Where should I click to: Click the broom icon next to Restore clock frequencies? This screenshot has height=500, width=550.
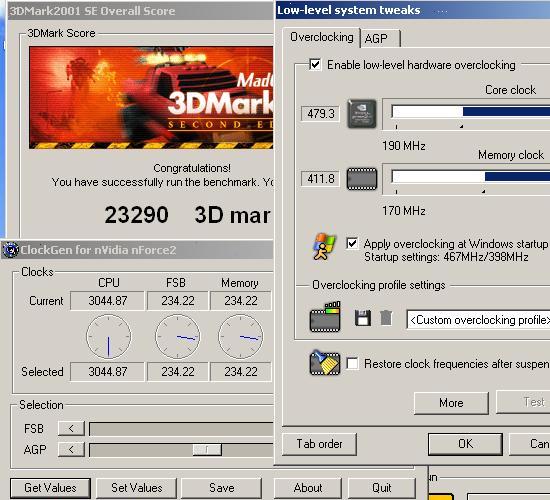point(325,363)
